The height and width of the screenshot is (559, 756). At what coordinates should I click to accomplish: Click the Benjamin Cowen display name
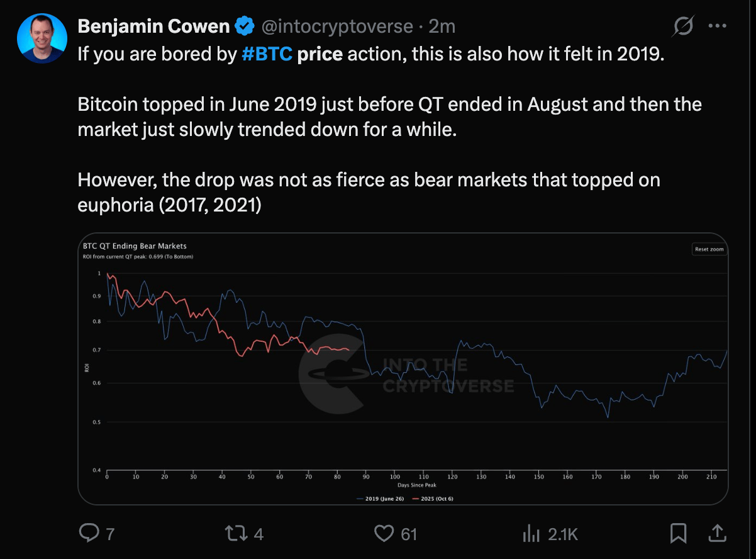coord(153,26)
